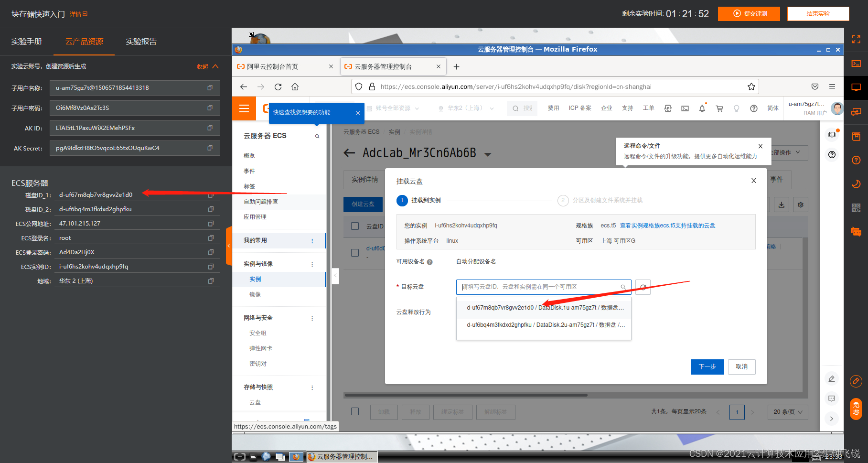Copy the ECS public IP address
The width and height of the screenshot is (868, 463).
[x=211, y=224]
